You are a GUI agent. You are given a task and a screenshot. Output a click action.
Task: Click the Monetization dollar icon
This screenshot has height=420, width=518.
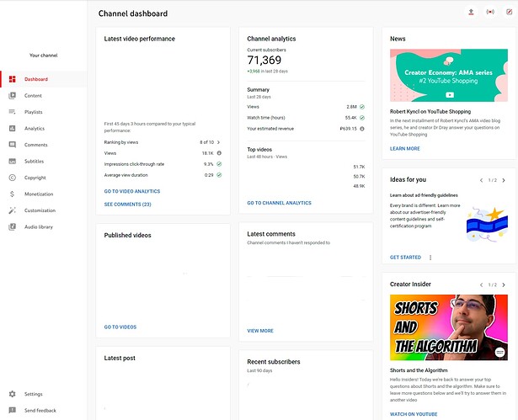coord(13,194)
